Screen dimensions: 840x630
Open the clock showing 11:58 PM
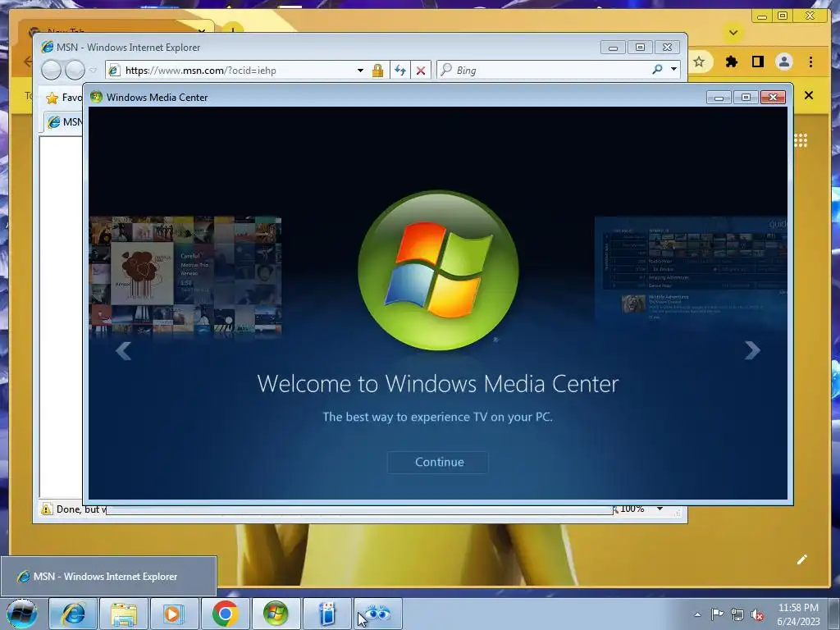click(798, 614)
